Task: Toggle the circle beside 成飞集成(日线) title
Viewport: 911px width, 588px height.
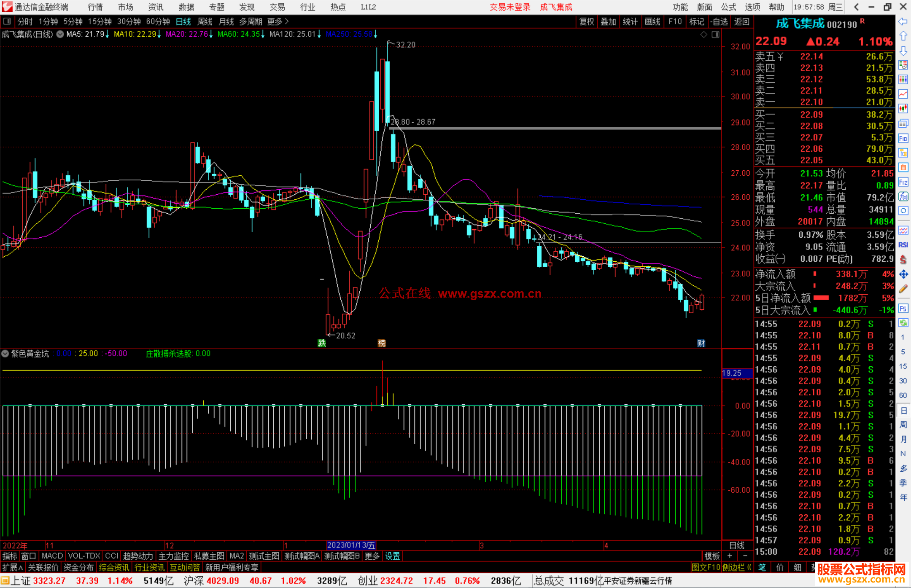Action: [60, 34]
